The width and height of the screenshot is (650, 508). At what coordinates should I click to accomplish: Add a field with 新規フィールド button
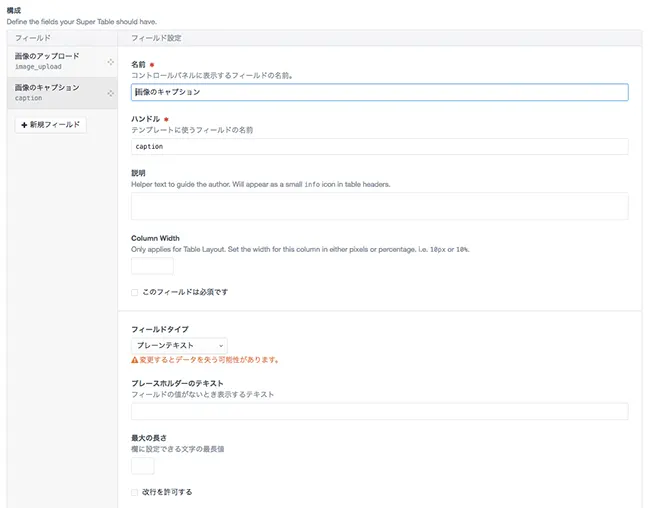(x=50, y=125)
